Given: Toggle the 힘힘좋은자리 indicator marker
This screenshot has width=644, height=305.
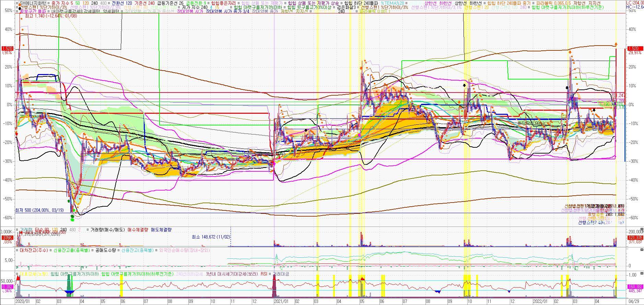Looking at the screenshot, I should click(209, 3).
